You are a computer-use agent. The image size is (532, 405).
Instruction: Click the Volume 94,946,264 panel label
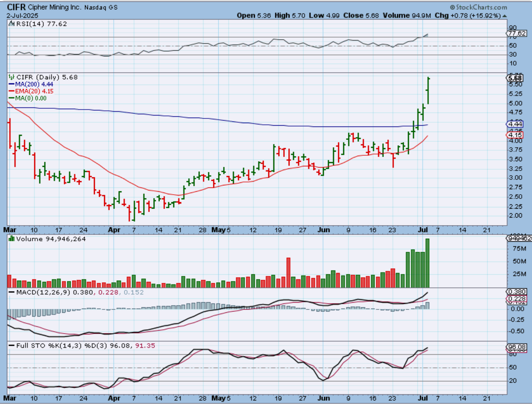tap(51, 239)
